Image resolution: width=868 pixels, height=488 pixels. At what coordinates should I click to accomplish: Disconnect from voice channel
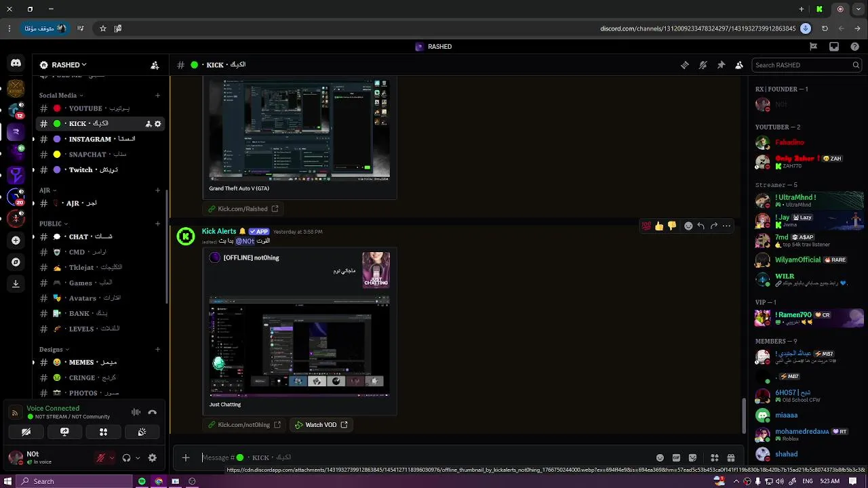tap(153, 412)
